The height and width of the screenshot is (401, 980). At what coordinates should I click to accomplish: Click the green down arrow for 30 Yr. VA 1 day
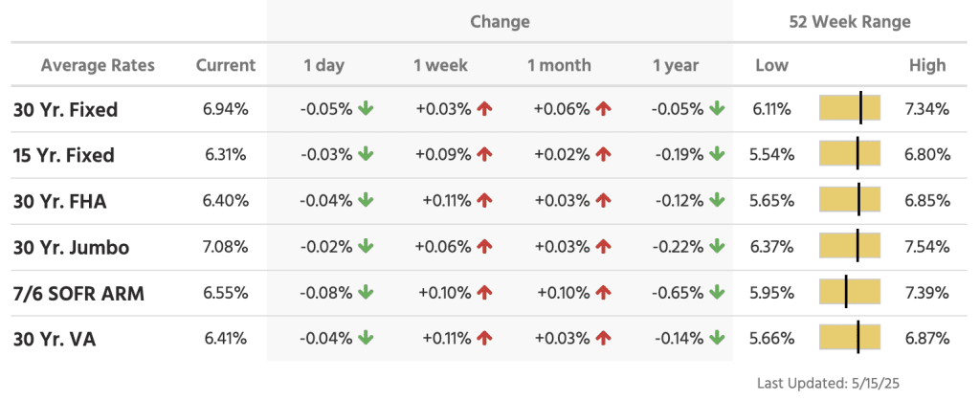367,339
